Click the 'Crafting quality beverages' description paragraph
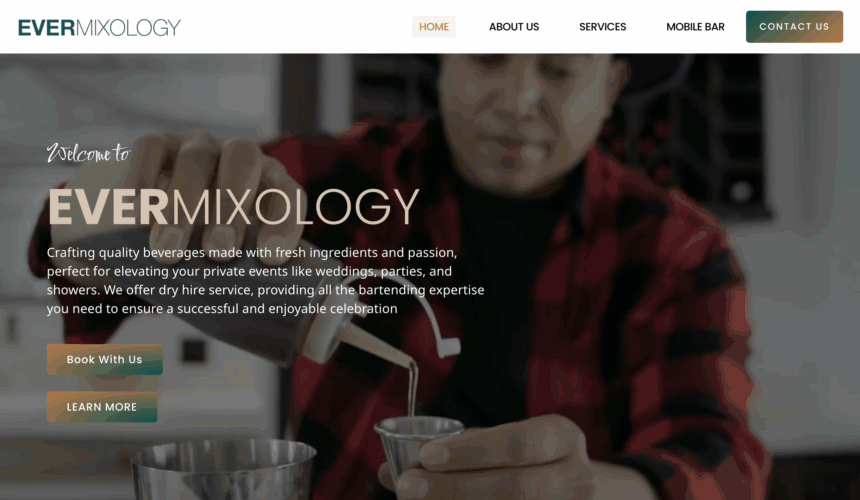860x500 pixels. [265, 281]
